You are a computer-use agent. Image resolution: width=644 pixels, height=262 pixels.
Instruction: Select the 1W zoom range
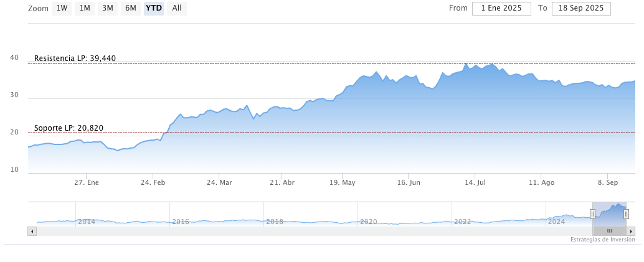click(x=62, y=9)
